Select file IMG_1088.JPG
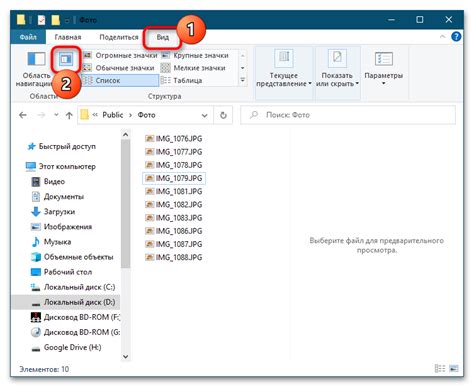This screenshot has width=474, height=387. tap(174, 257)
